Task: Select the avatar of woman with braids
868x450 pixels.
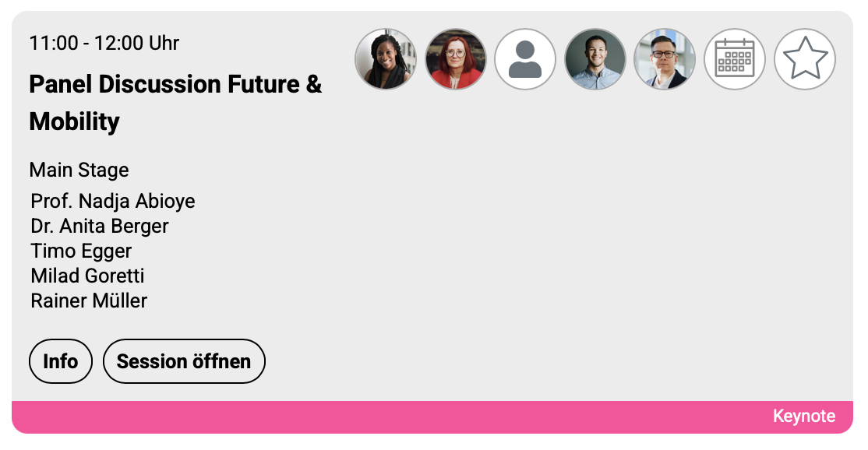Action: tap(386, 59)
